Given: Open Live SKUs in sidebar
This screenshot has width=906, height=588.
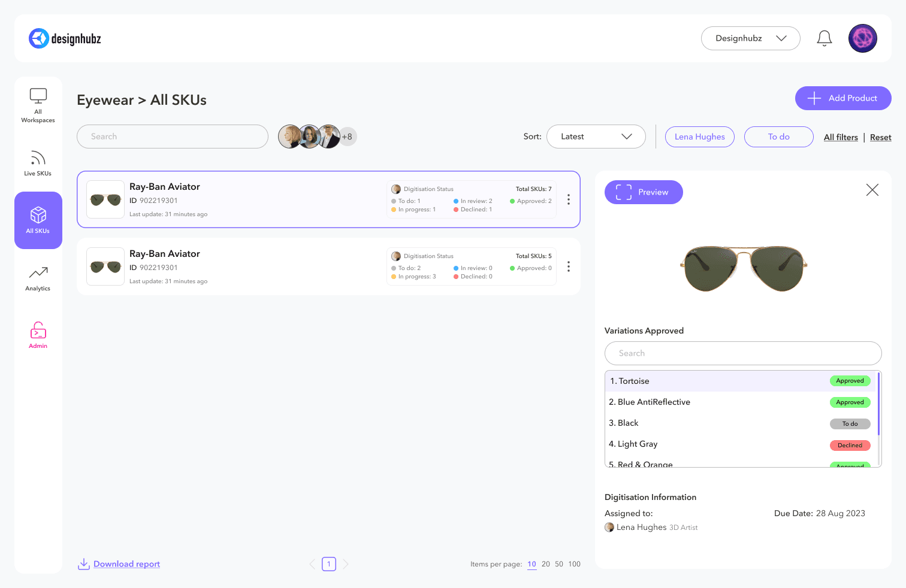Looking at the screenshot, I should [38, 163].
